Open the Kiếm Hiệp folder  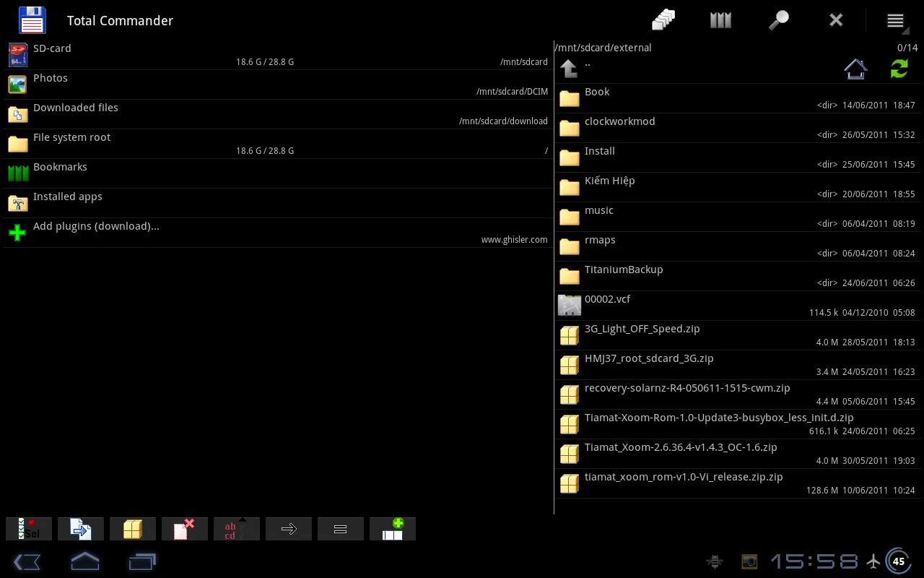pyautogui.click(x=736, y=187)
